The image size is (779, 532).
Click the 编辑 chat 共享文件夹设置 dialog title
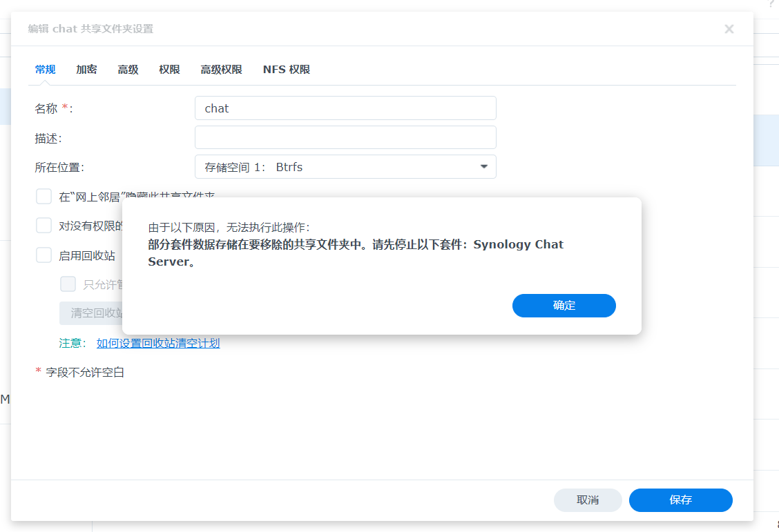[x=90, y=29]
